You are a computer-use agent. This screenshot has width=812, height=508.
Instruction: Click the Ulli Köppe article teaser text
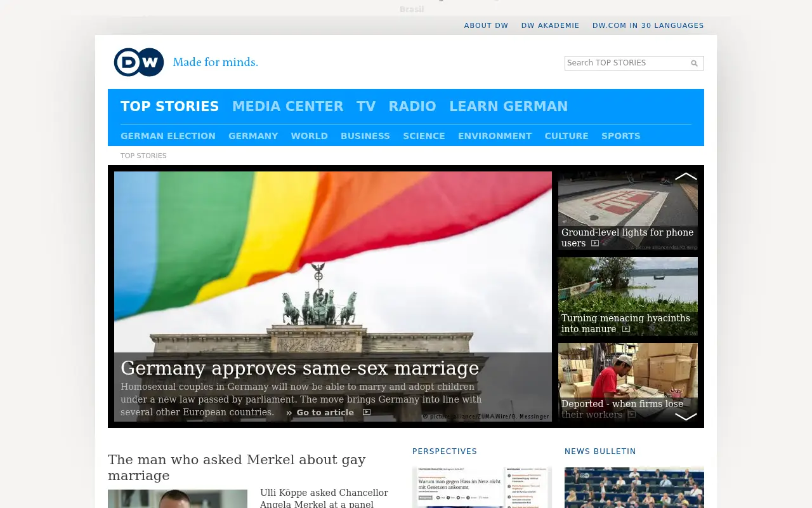(x=324, y=498)
